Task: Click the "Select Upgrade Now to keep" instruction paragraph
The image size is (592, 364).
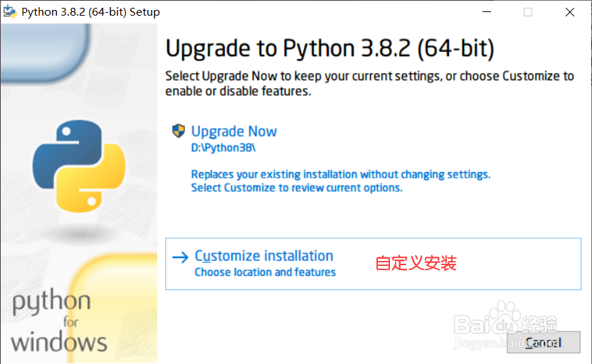Action: point(369,83)
